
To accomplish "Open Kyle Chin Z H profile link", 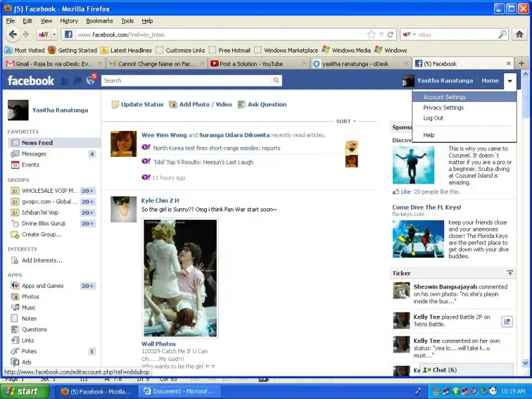I will [160, 201].
